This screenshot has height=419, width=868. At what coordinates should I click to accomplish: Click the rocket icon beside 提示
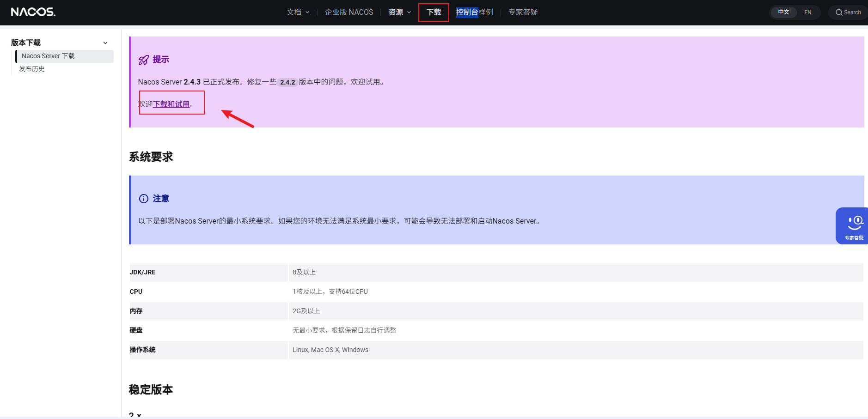(144, 60)
